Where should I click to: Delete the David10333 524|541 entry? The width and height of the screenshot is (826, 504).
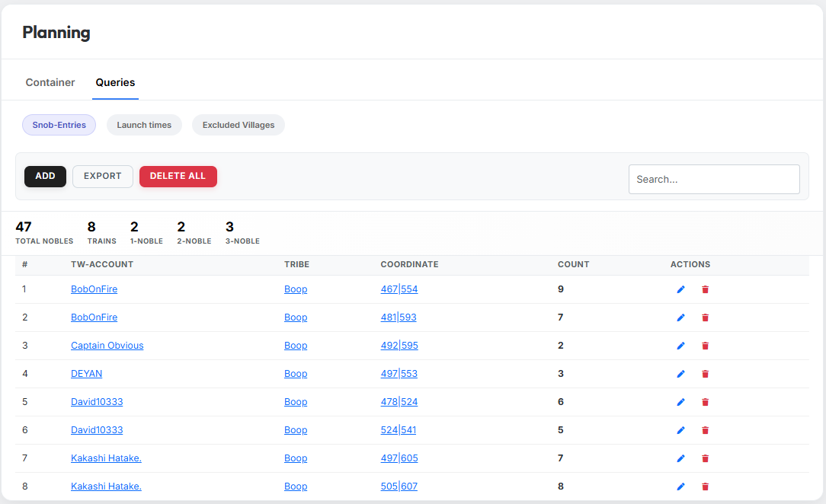coord(705,430)
